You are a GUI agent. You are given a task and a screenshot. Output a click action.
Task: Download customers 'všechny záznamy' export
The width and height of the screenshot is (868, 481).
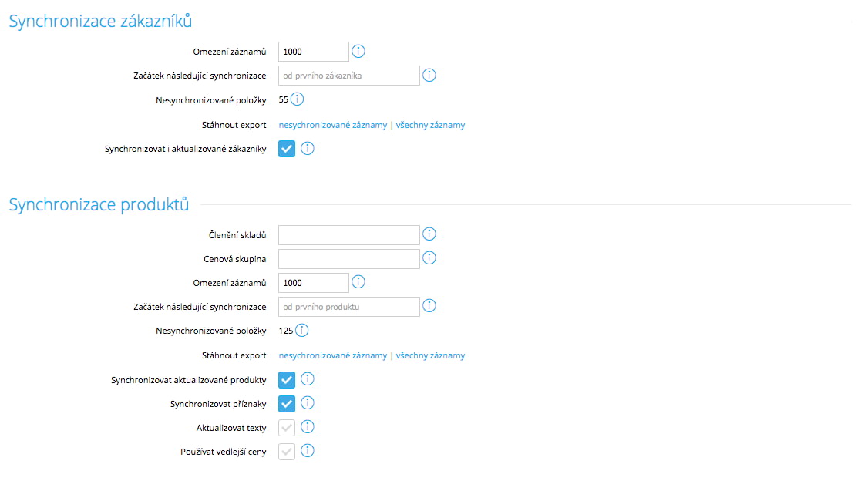[430, 125]
